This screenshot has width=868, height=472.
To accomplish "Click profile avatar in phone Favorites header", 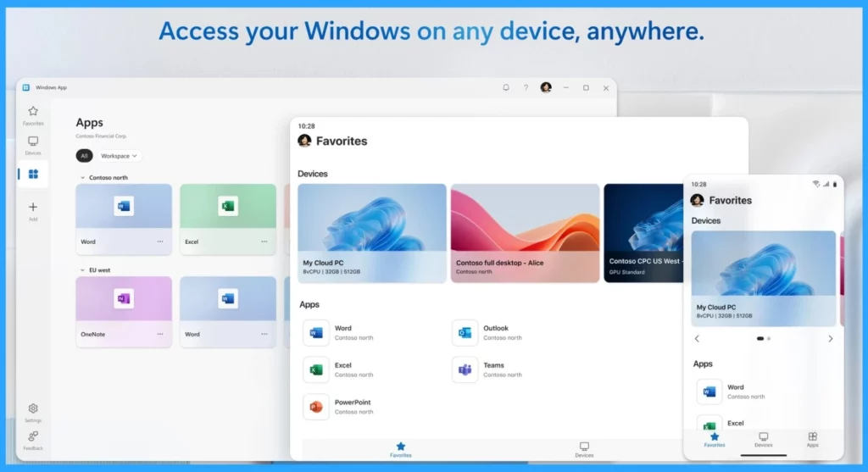I will pyautogui.click(x=698, y=200).
